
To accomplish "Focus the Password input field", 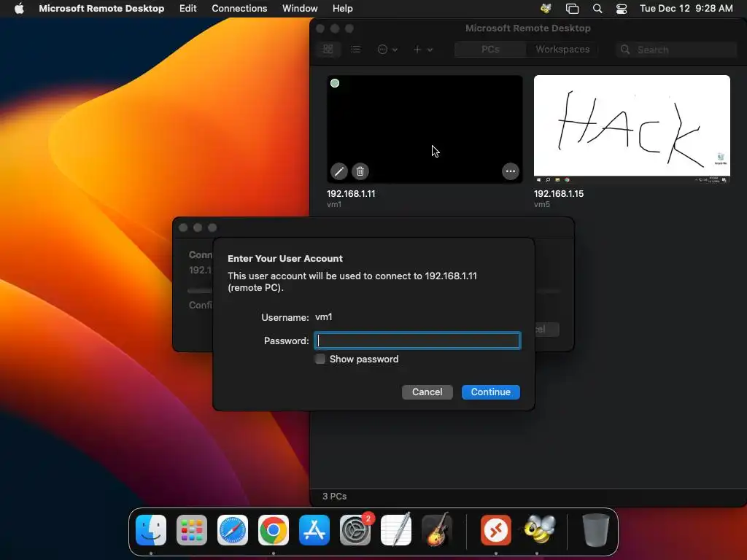I will [x=417, y=341].
